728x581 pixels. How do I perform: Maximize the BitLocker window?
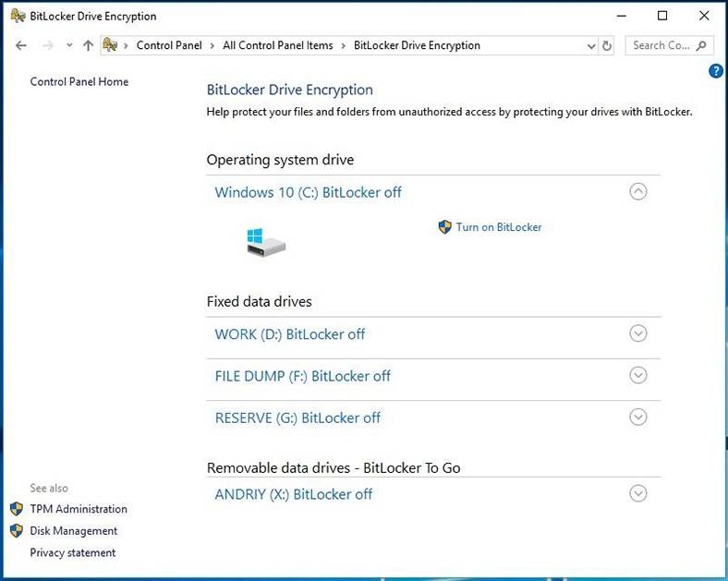coord(662,16)
